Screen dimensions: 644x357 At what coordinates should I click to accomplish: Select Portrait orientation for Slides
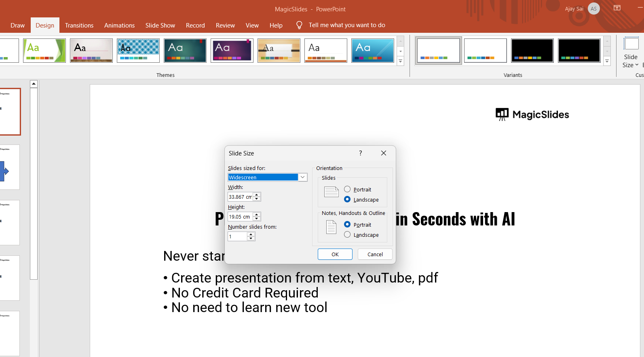(347, 189)
